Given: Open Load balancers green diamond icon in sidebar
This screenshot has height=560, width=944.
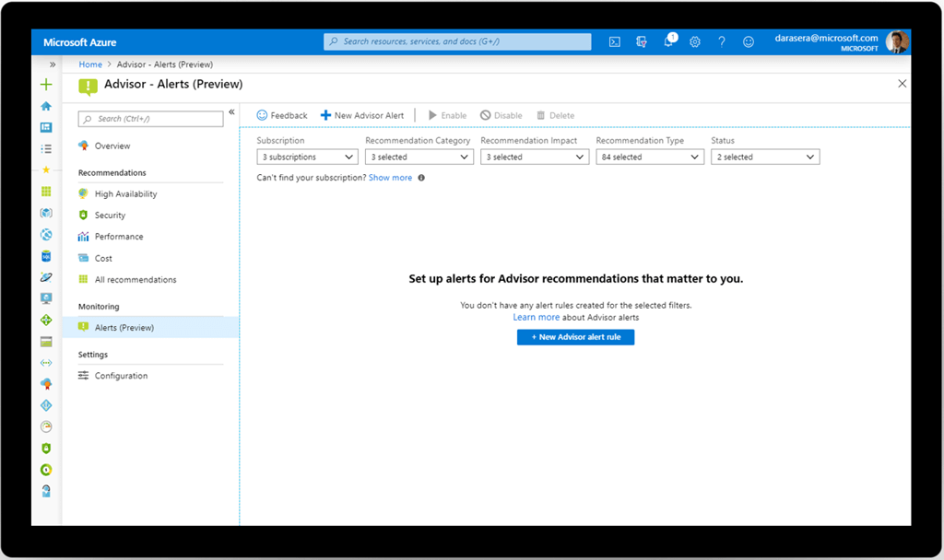Looking at the screenshot, I should coord(46,320).
